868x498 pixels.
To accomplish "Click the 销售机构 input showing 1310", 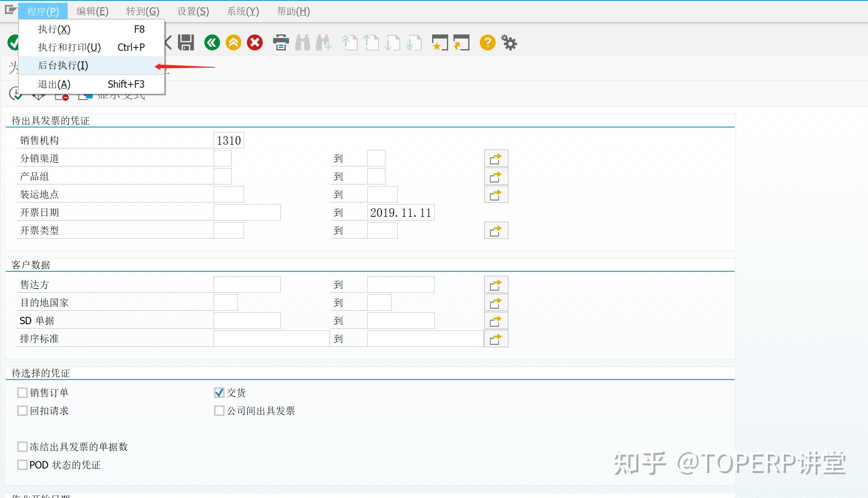I will (x=228, y=140).
